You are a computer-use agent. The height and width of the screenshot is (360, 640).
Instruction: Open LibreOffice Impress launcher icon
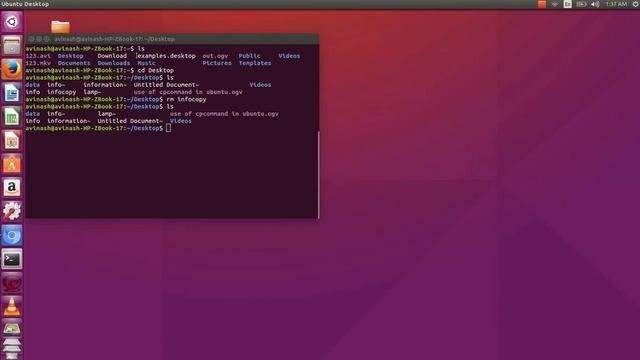tap(11, 140)
